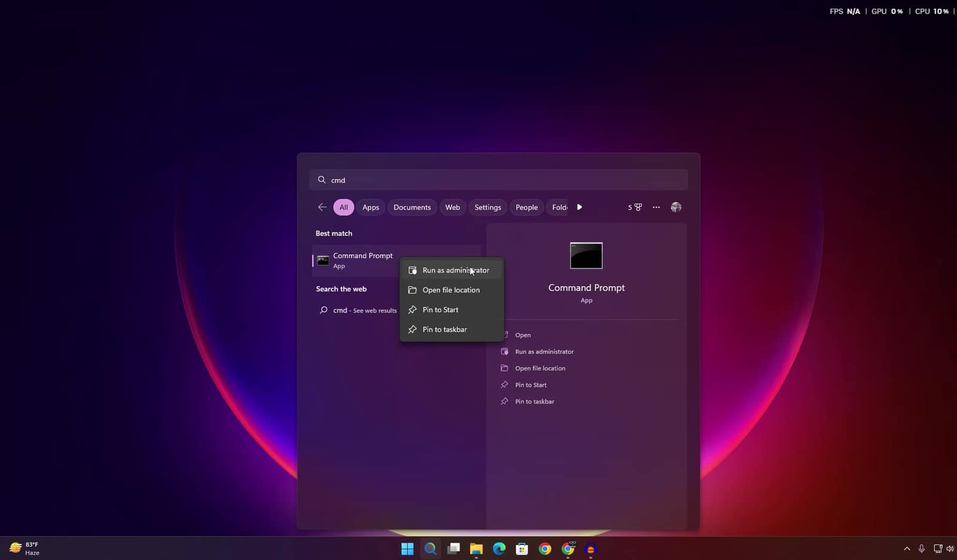Open the network display tray icon
957x560 pixels.
point(937,549)
